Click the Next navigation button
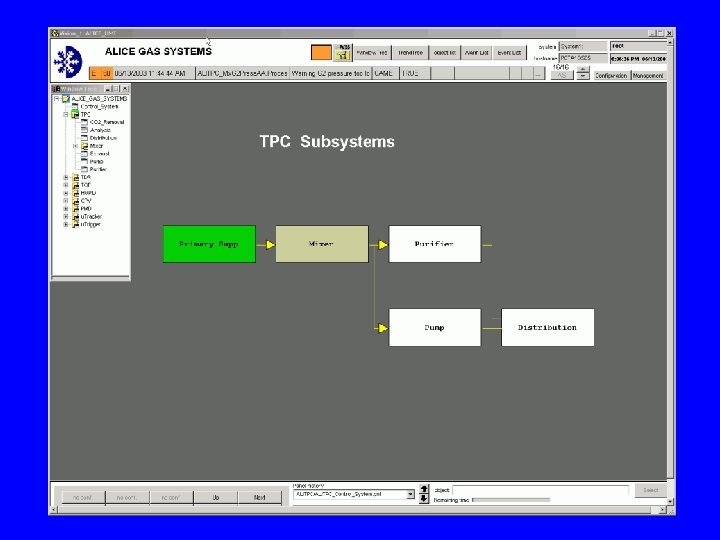 point(260,498)
